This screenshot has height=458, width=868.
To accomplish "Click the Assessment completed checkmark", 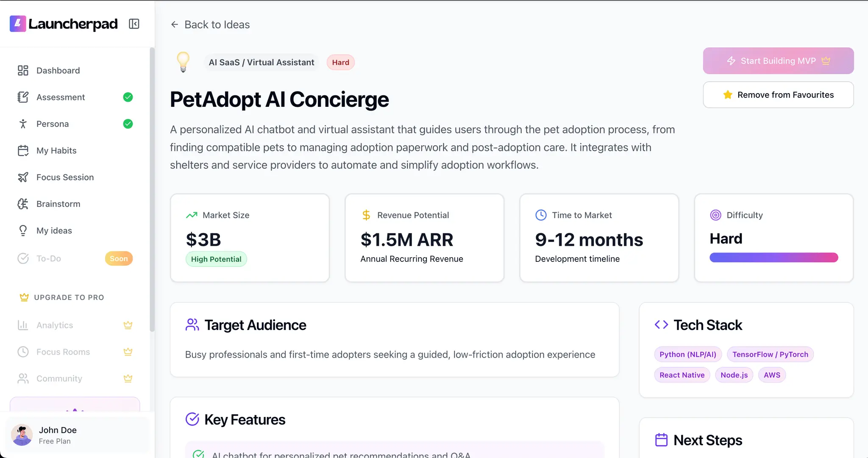I will click(x=128, y=97).
